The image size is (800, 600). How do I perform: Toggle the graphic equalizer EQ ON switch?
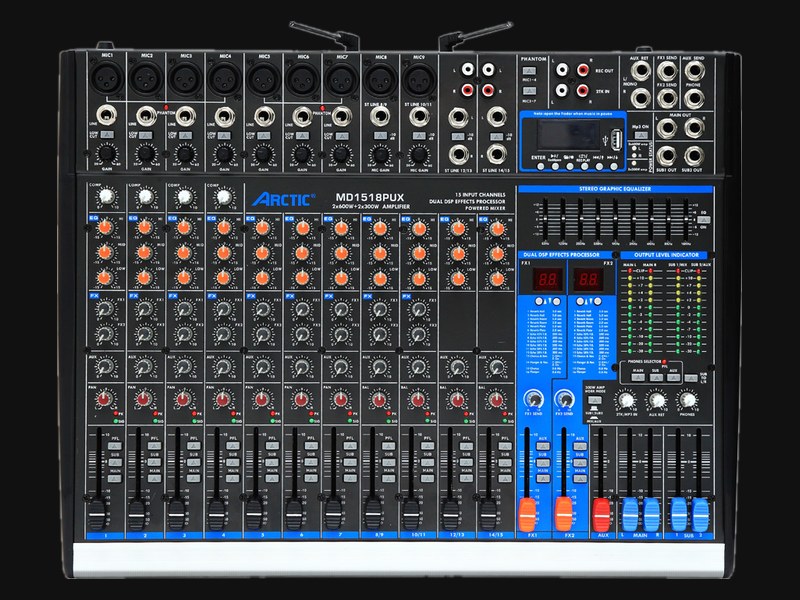[x=703, y=220]
